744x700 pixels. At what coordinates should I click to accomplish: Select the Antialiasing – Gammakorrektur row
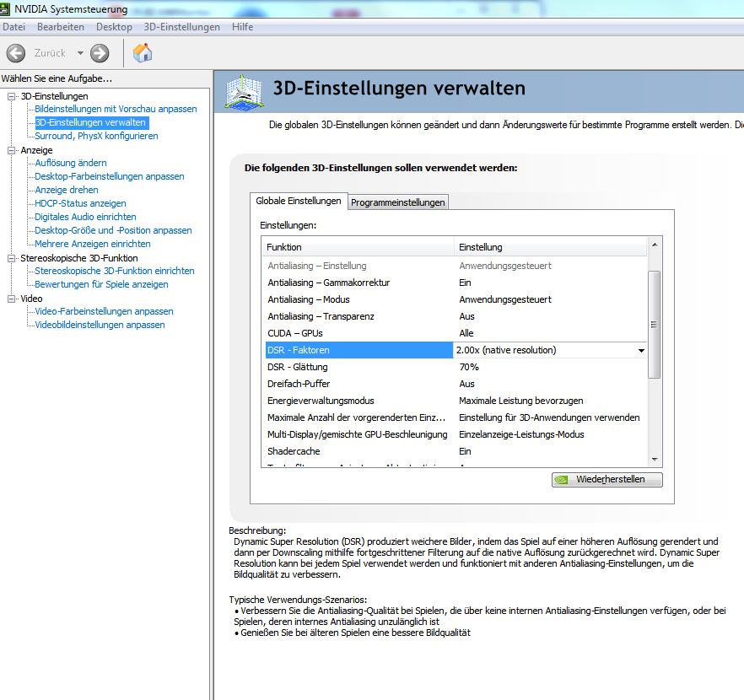(x=455, y=283)
